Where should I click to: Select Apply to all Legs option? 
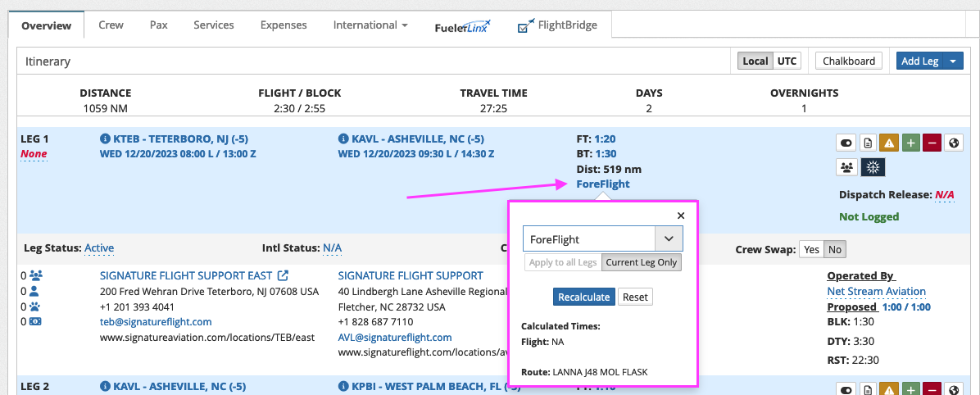(563, 262)
